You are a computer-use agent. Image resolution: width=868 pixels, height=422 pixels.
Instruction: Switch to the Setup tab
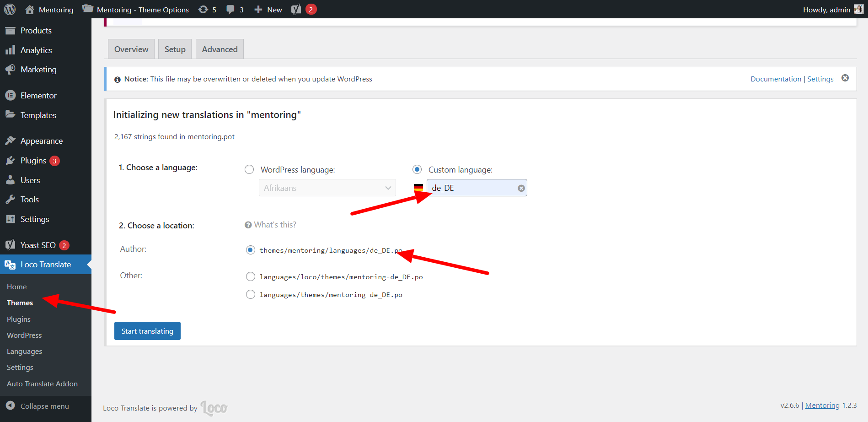(x=175, y=49)
